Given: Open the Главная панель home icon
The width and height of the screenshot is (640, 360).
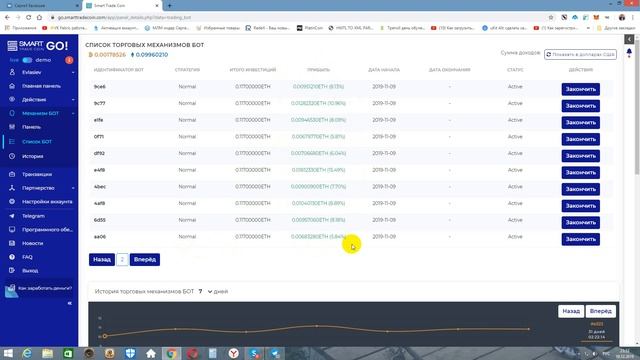Looking at the screenshot, I should pos(12,86).
